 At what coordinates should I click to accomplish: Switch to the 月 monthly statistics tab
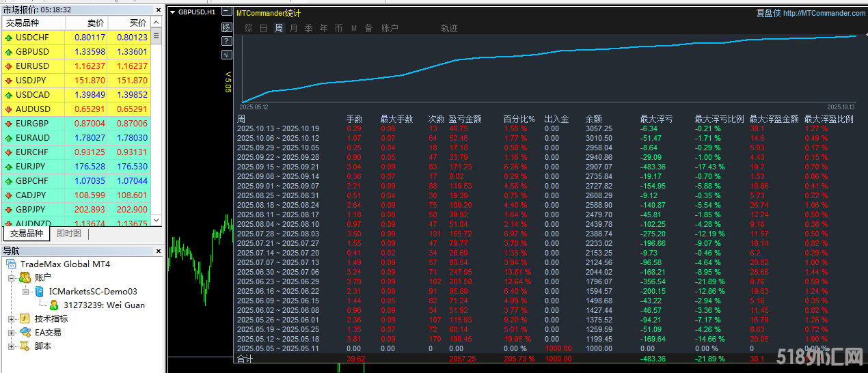294,28
